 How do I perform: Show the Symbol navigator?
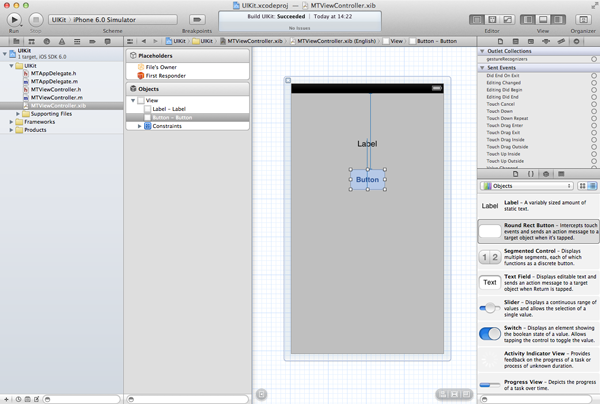31,41
